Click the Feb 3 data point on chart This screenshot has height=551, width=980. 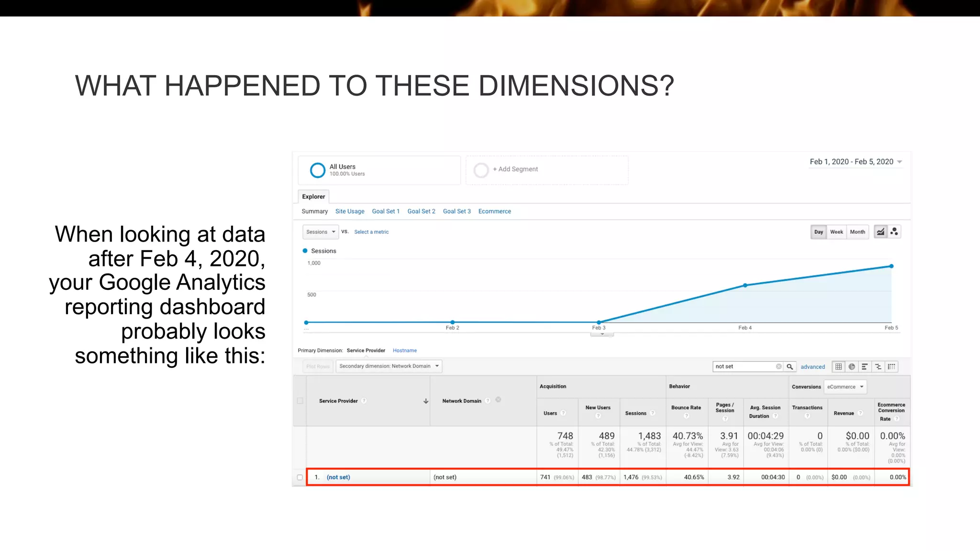[x=599, y=322]
